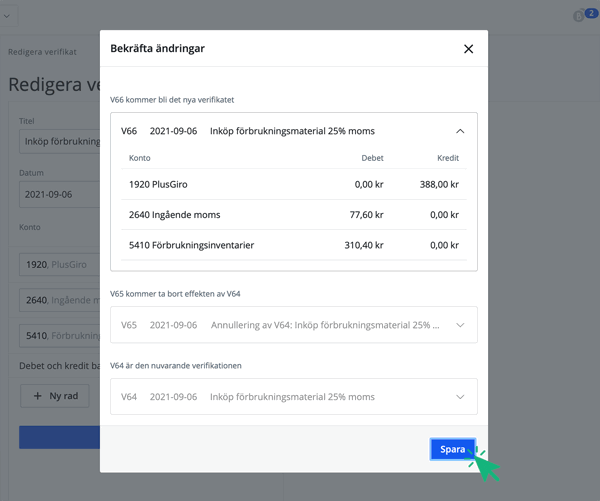This screenshot has height=501, width=600.
Task: Click the V66 header title text
Action: pyautogui.click(x=292, y=131)
